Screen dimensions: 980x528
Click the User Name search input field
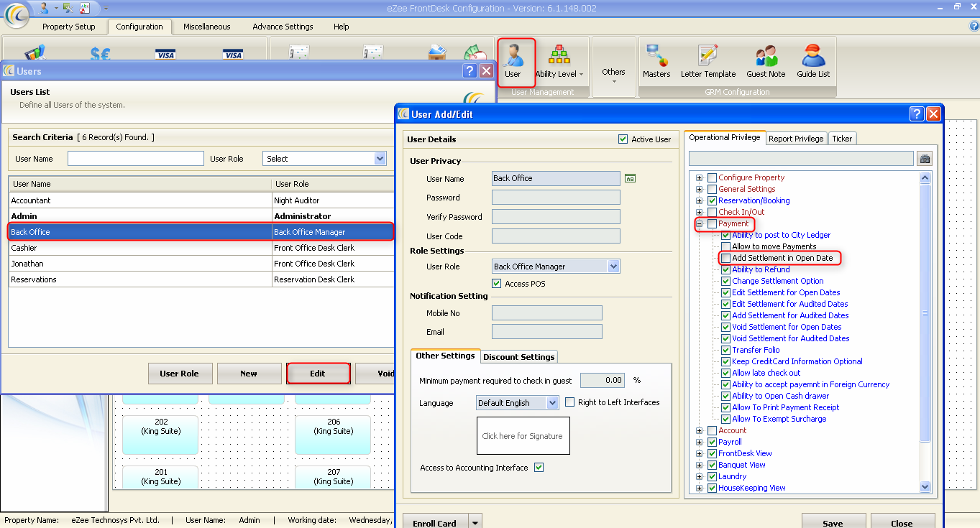tap(136, 159)
